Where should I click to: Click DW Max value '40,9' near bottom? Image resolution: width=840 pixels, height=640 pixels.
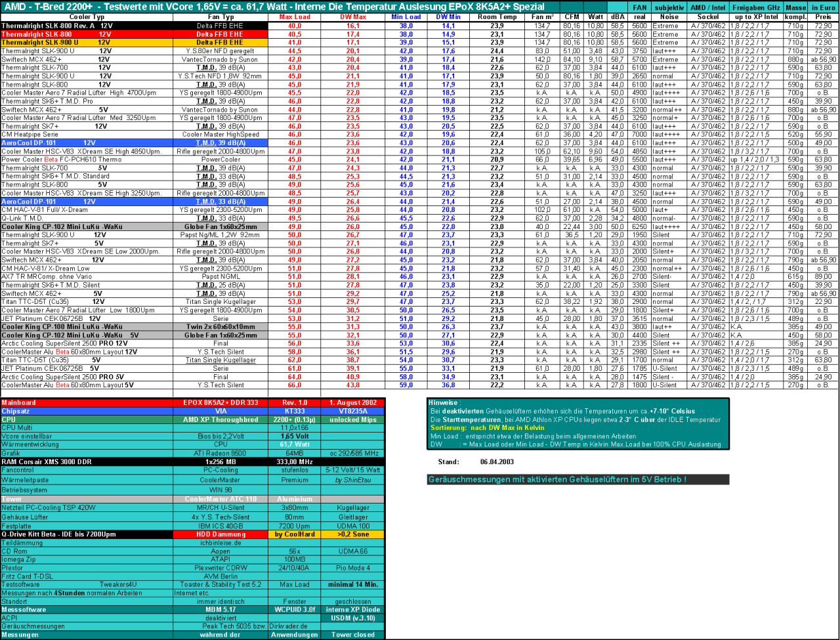click(x=353, y=377)
